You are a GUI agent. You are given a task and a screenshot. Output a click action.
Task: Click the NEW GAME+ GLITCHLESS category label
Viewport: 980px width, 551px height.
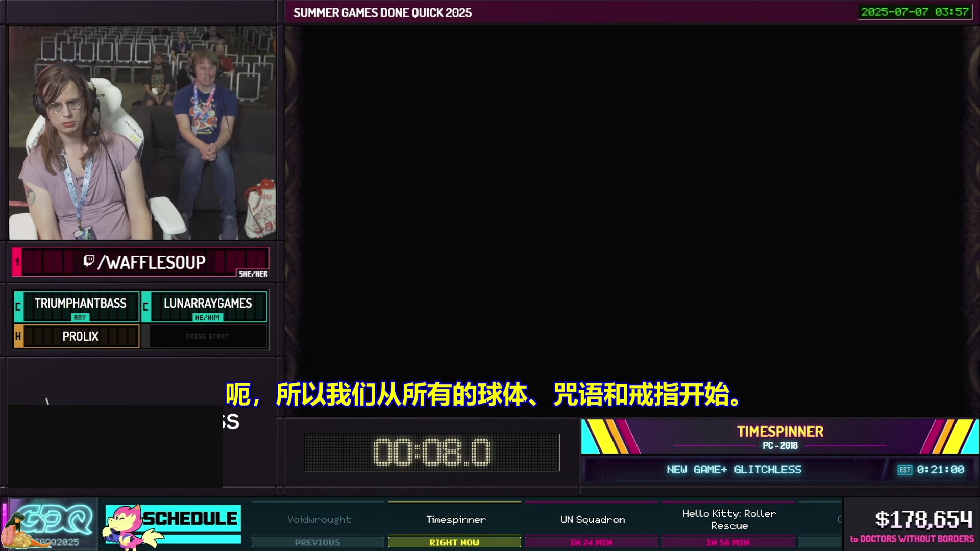[734, 470]
